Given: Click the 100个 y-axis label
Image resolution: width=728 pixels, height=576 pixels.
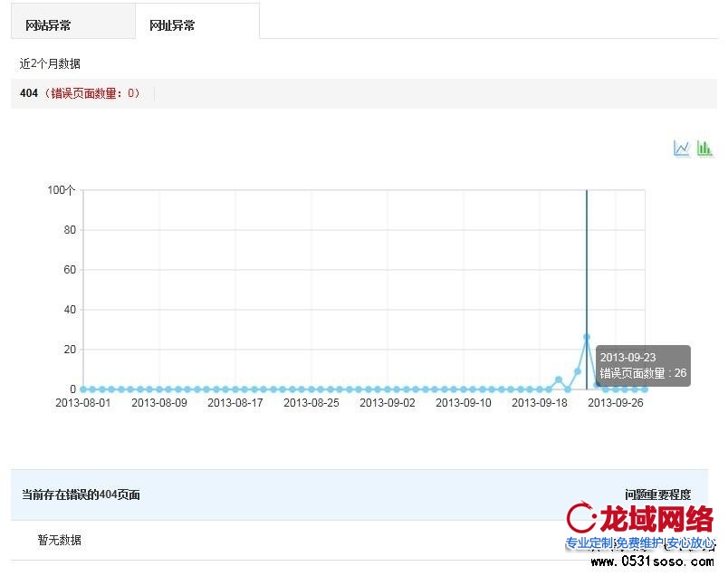Looking at the screenshot, I should click(x=61, y=190).
